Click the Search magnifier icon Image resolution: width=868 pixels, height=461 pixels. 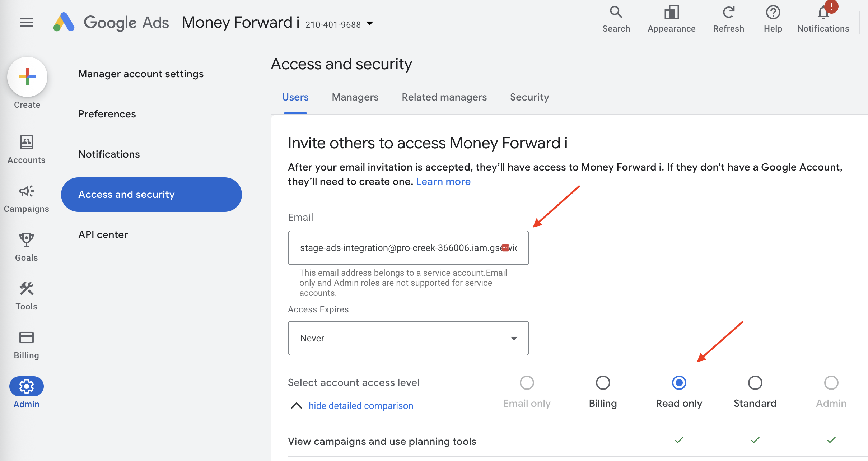(616, 13)
